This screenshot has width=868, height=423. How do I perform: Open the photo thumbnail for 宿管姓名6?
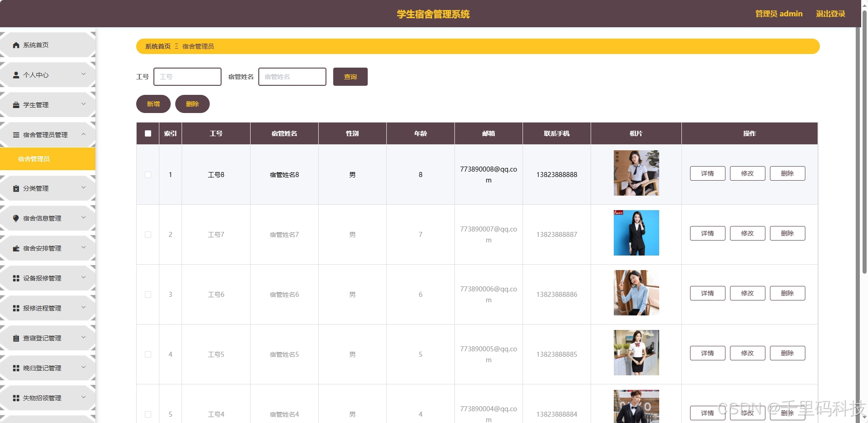click(x=636, y=293)
